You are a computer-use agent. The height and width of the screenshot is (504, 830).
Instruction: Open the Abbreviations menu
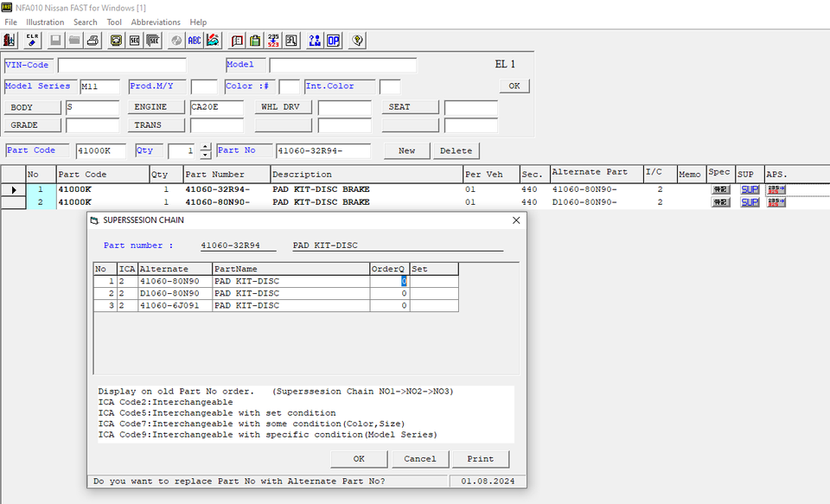tap(156, 22)
